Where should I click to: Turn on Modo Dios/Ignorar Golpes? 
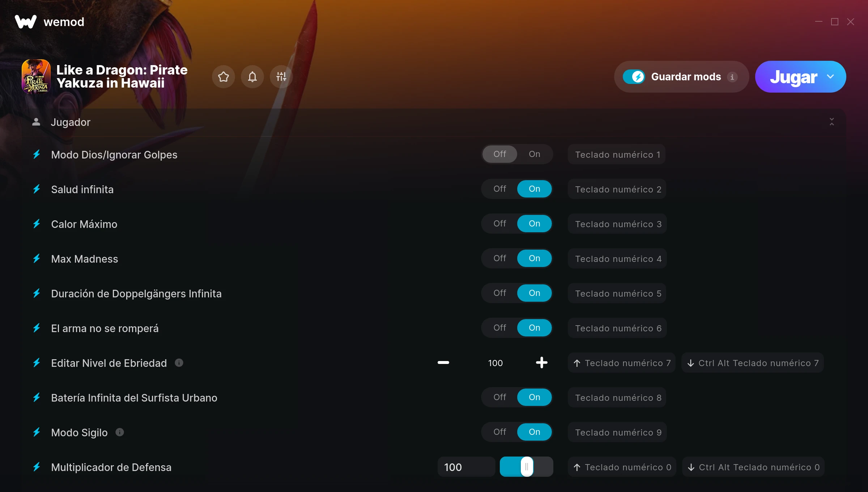click(x=534, y=154)
